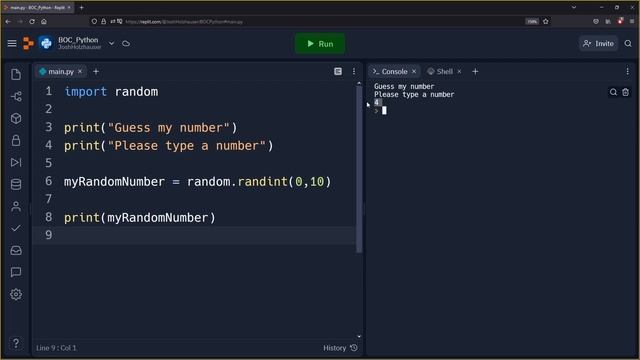Screen dimensions: 640x360
Task: Invite collaborators to the repl
Action: (x=598, y=43)
